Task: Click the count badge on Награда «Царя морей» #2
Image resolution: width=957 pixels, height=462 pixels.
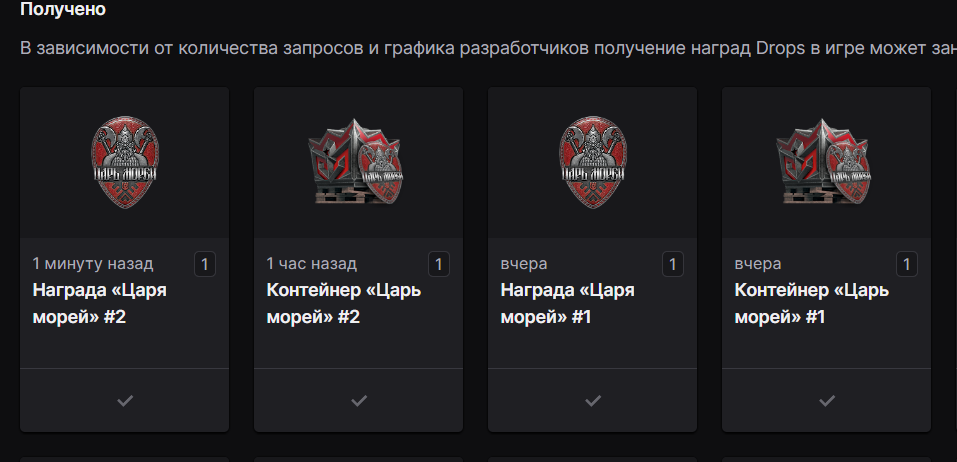Action: (x=205, y=264)
